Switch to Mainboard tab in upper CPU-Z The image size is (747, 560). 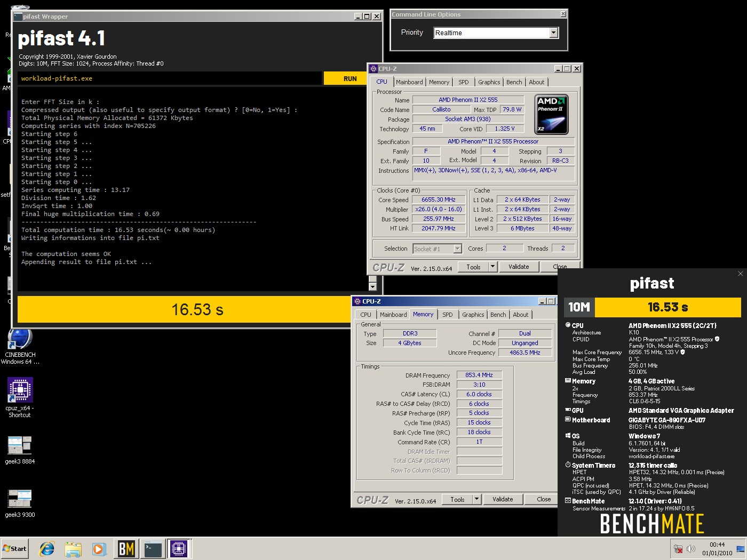[409, 82]
